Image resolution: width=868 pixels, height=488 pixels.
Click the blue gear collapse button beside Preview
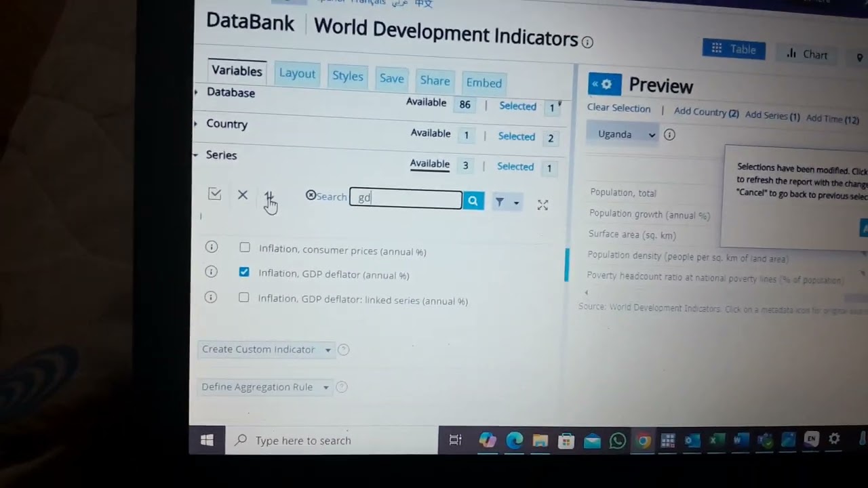pyautogui.click(x=605, y=84)
